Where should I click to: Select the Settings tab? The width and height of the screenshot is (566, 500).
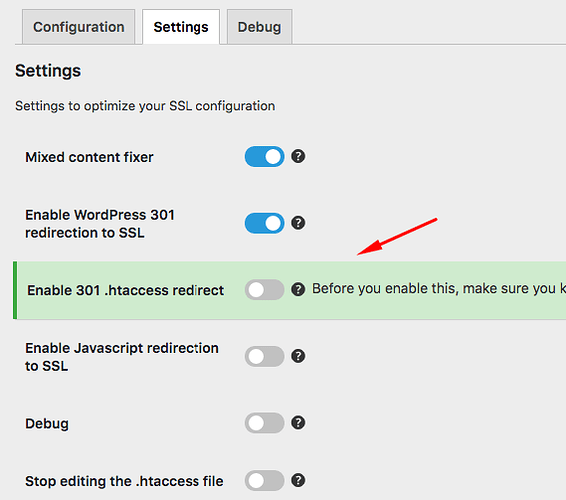181,27
